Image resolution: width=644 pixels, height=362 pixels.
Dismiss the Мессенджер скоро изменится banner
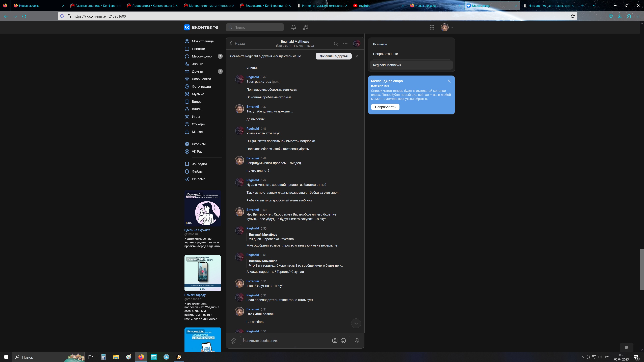(449, 81)
